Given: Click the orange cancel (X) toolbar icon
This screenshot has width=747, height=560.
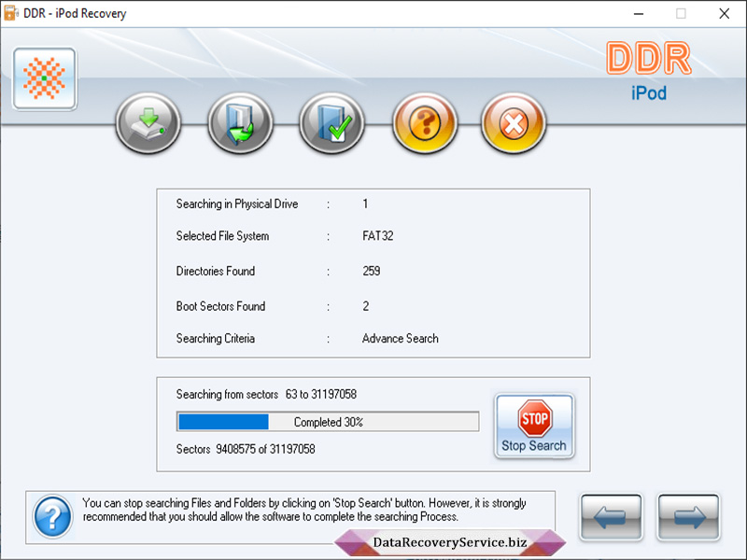Looking at the screenshot, I should [513, 122].
